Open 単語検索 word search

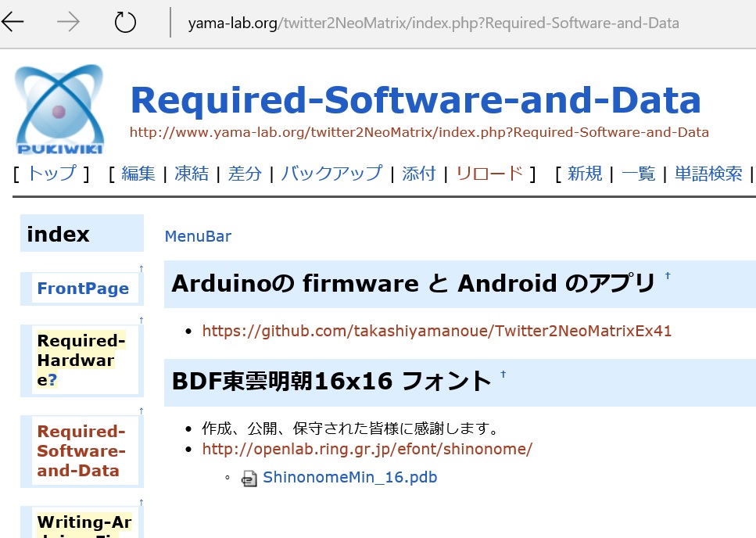tap(708, 173)
